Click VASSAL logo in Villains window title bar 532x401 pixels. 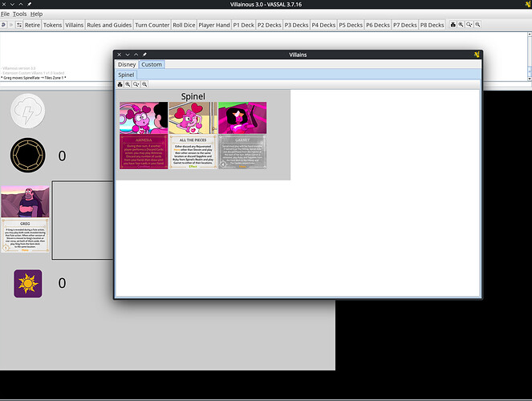477,55
